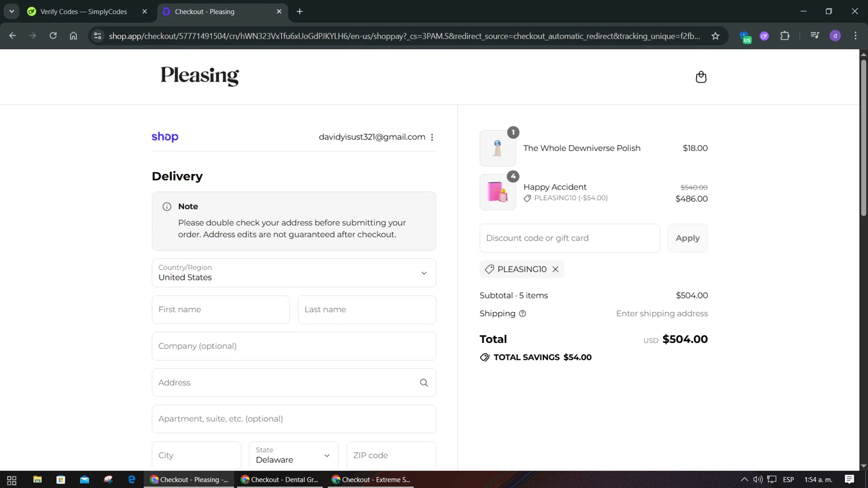The image size is (868, 488).
Task: Switch to Checkout - Pleasing taskbar window
Action: tap(189, 480)
